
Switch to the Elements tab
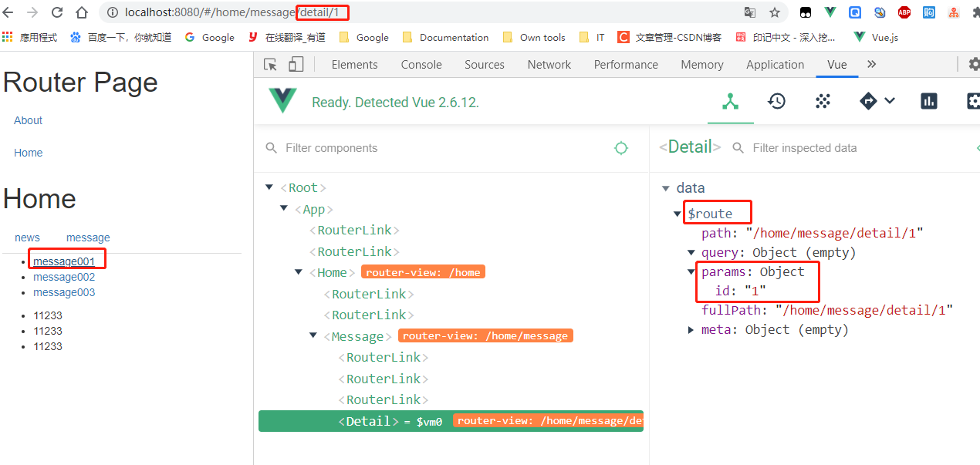pos(355,65)
